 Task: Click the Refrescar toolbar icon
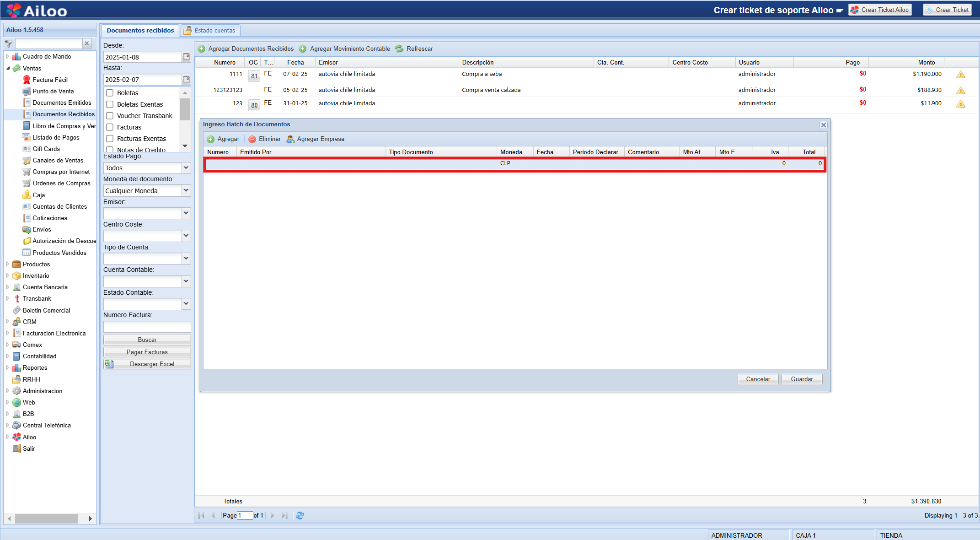(x=399, y=49)
